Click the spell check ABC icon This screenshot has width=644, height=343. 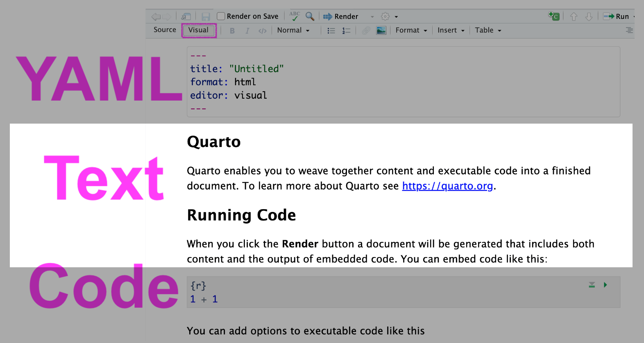click(295, 16)
